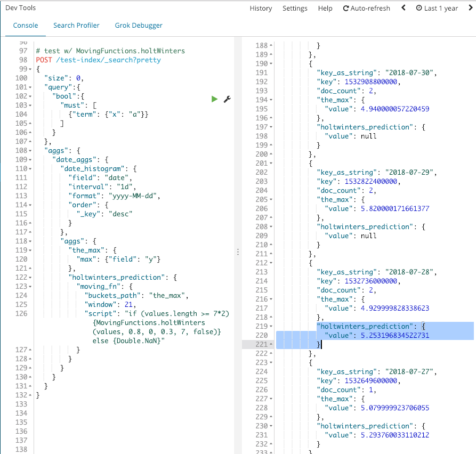
Task: Collapse the date_aggs block at line 109
Action: click(30, 160)
